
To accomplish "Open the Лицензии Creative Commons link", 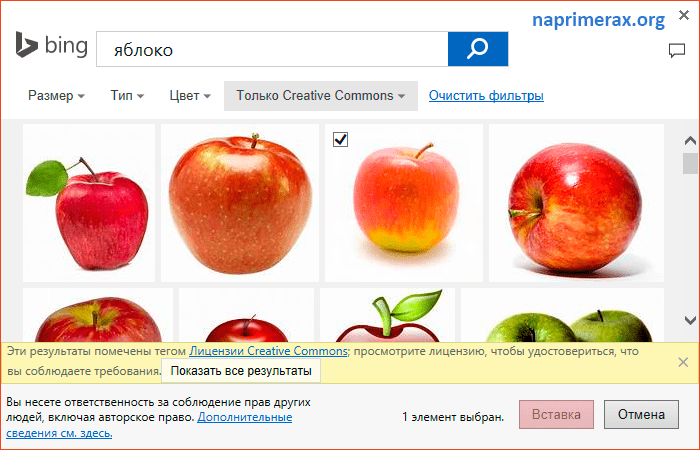I will click(x=268, y=351).
